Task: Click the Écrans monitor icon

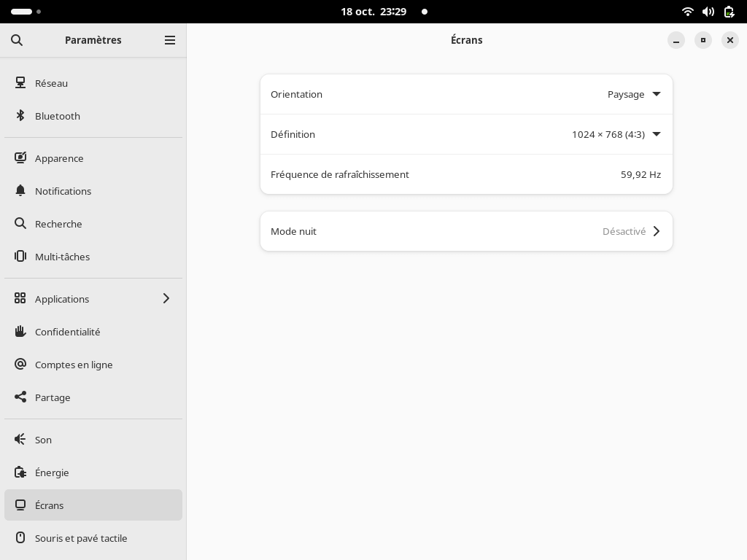Action: pyautogui.click(x=20, y=505)
